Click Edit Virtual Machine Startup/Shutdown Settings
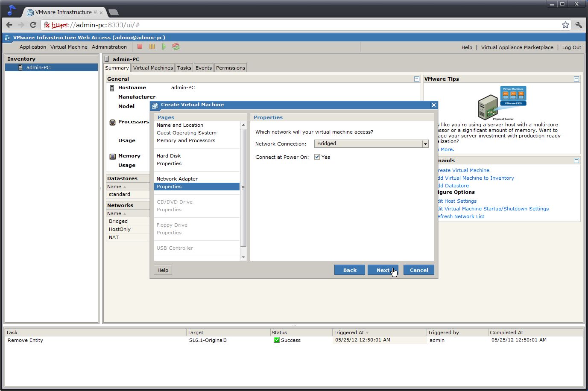Image resolution: width=588 pixels, height=391 pixels. [494, 209]
